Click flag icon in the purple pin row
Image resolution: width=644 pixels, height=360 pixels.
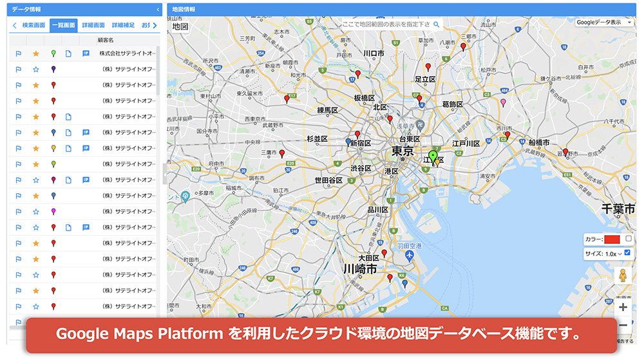click(x=19, y=70)
